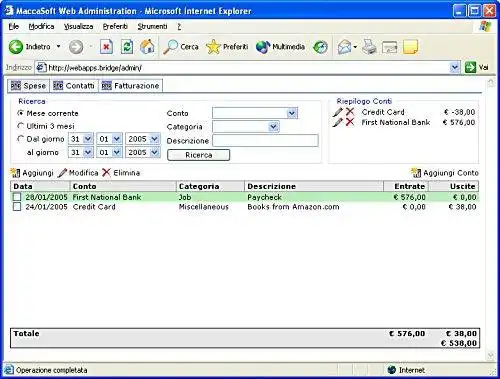
Task: Open Dal giorno year dropdown
Action: coord(143,139)
